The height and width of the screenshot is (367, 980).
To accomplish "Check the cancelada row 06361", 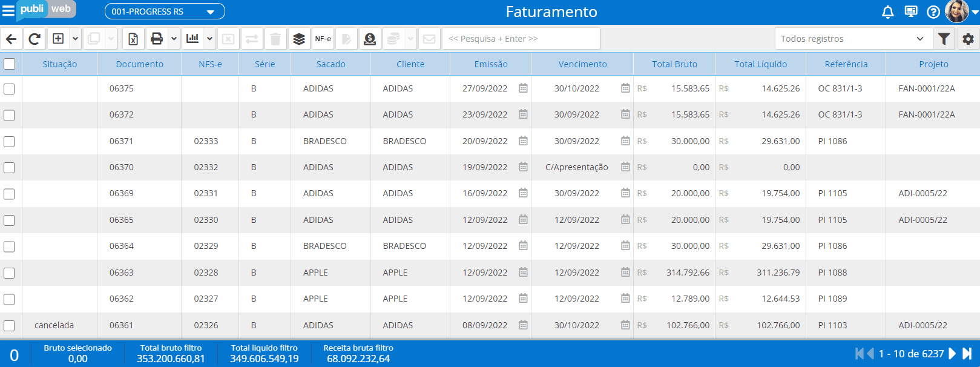I will click(9, 326).
